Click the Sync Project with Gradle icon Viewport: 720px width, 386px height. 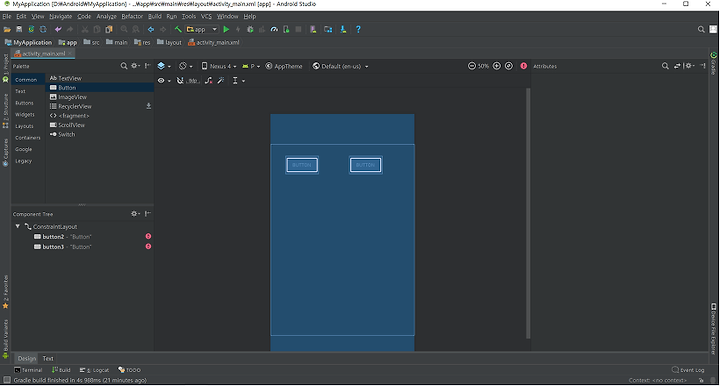[31, 29]
